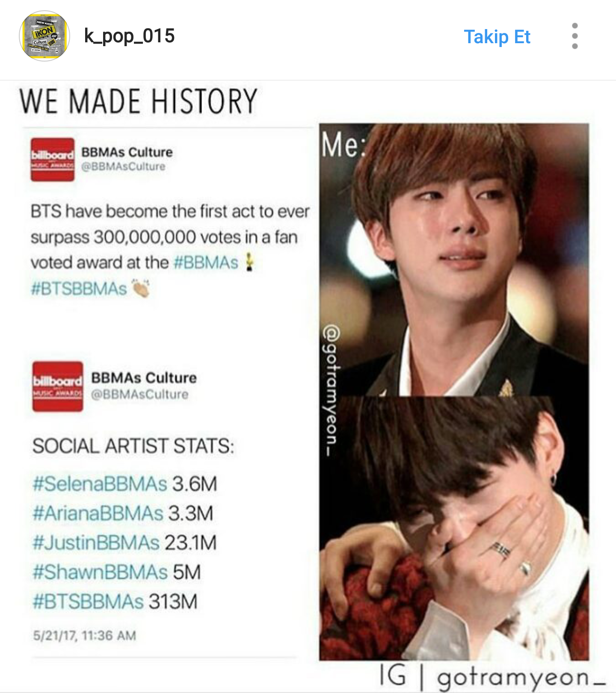Select the #ArianaBBMAs hashtag
The image size is (616, 693).
(x=98, y=513)
